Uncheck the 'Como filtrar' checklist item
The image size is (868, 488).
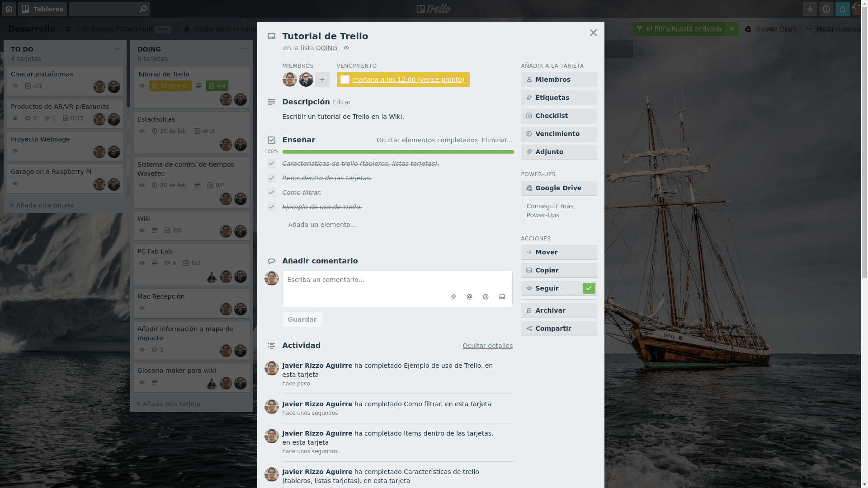click(272, 192)
